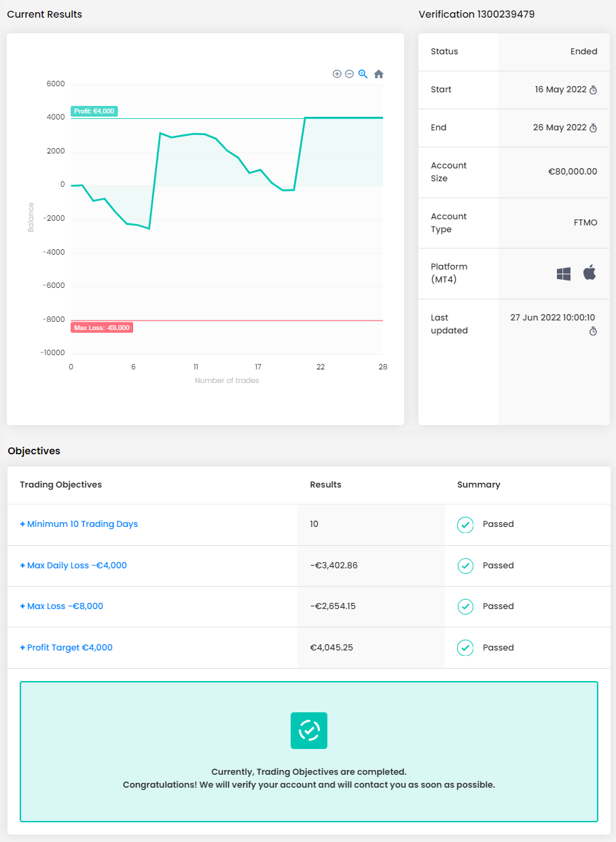
Task: Click the green Profit: €4,000 chart label
Action: coord(94,111)
